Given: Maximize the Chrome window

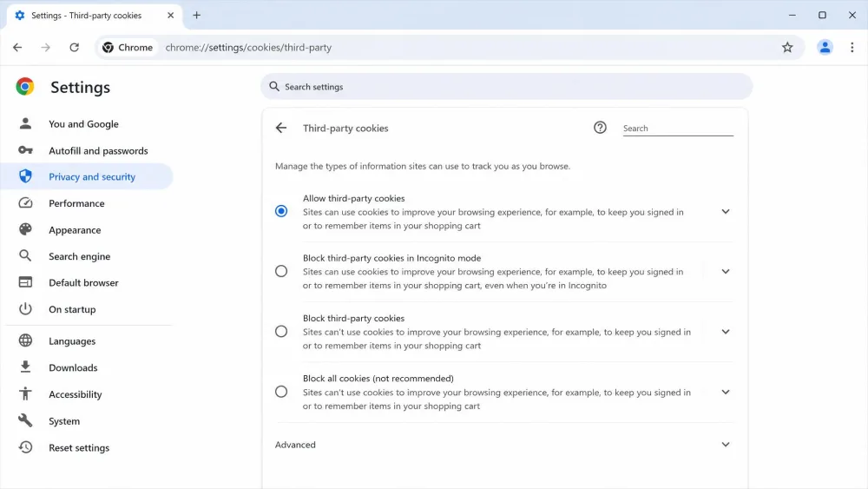Looking at the screenshot, I should pos(822,15).
